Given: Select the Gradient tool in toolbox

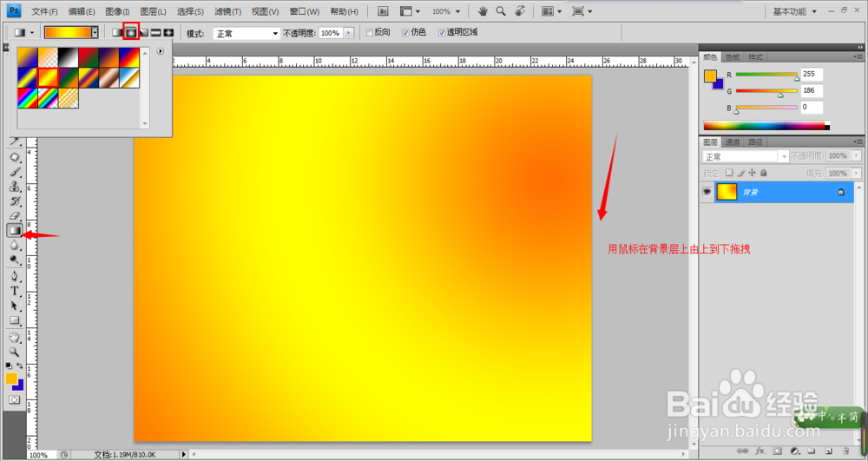Looking at the screenshot, I should click(15, 230).
